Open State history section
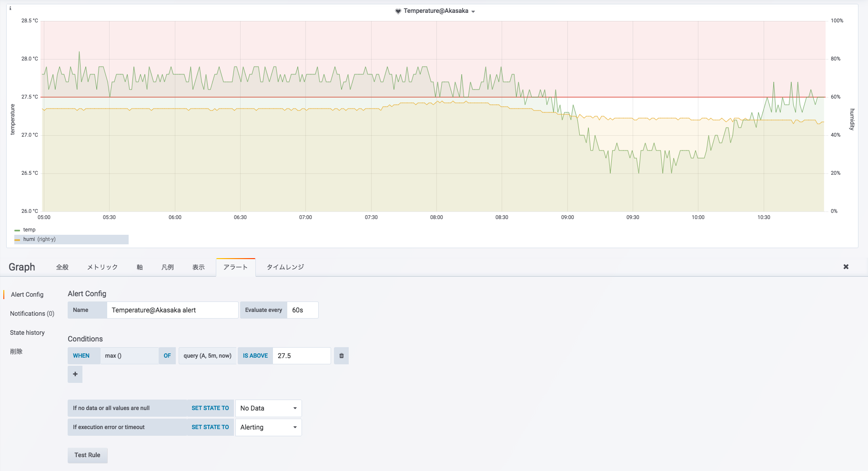The height and width of the screenshot is (471, 868). point(27,333)
